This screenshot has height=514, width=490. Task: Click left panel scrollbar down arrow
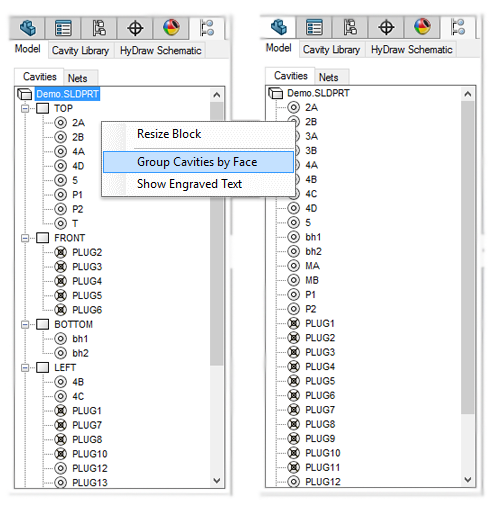[x=217, y=480]
